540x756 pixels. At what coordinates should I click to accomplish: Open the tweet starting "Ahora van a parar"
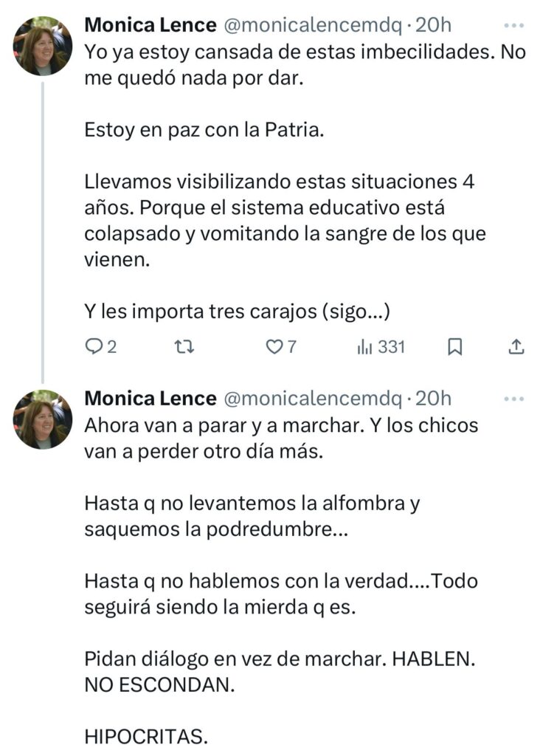point(281,426)
